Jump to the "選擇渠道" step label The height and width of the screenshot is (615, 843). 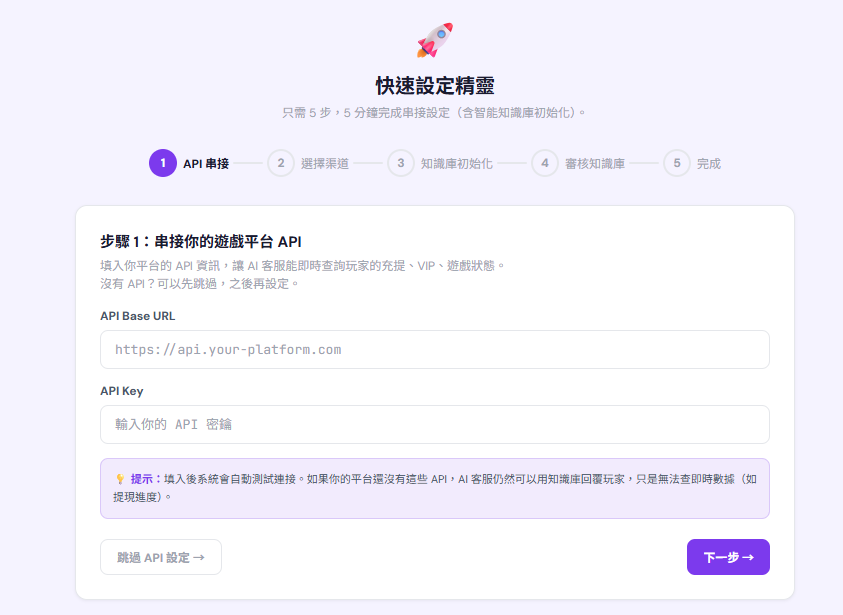325,164
